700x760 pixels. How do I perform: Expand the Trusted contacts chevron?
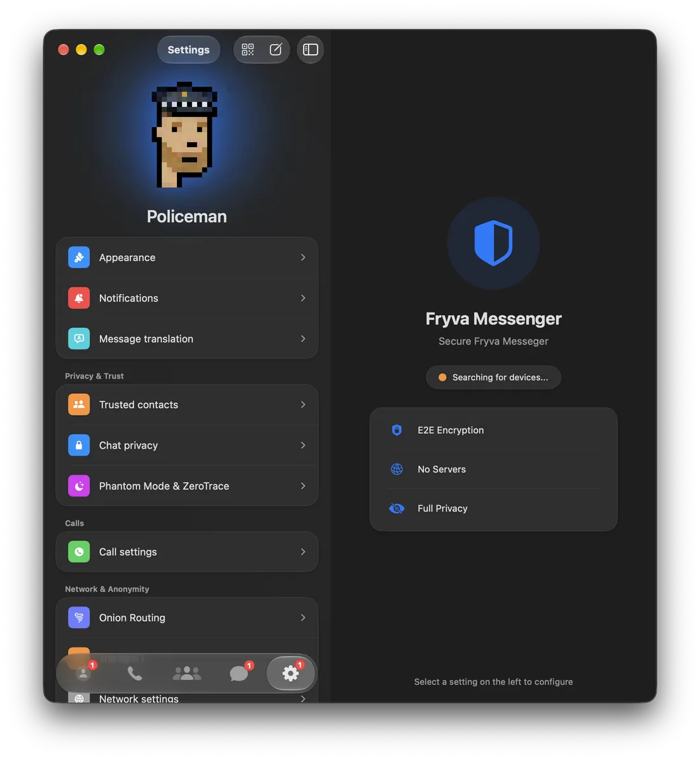tap(304, 405)
